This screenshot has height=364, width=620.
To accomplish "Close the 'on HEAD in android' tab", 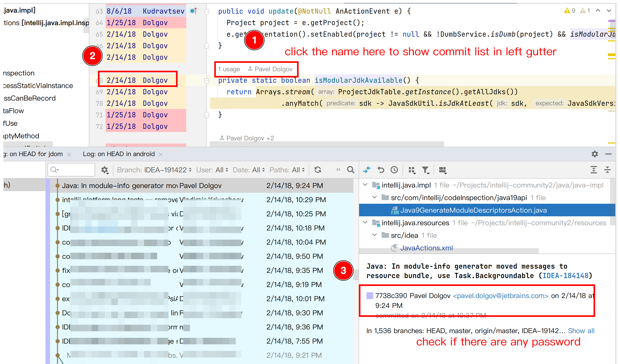I will tap(161, 155).
